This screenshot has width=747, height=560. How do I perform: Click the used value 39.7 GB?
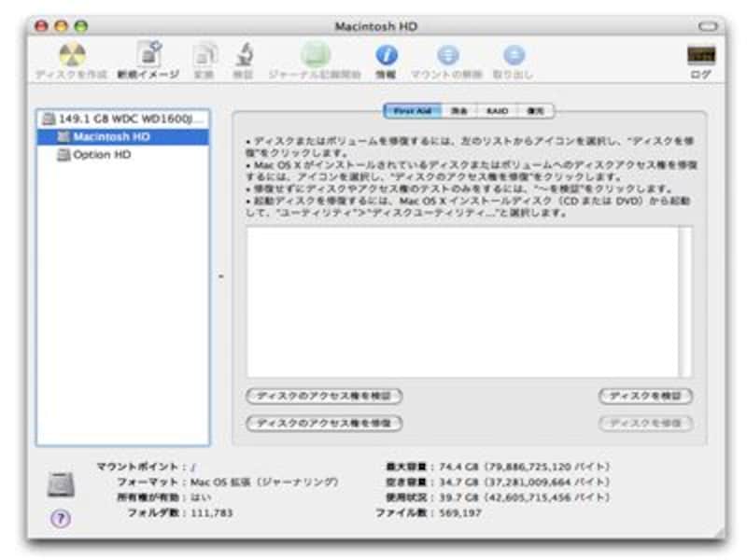tap(458, 497)
